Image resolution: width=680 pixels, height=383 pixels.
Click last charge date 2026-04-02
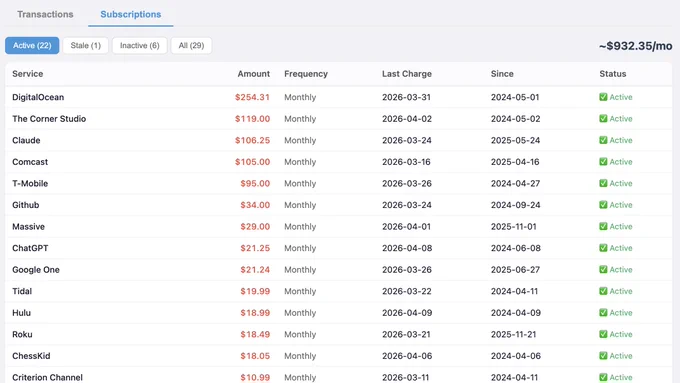tap(407, 119)
